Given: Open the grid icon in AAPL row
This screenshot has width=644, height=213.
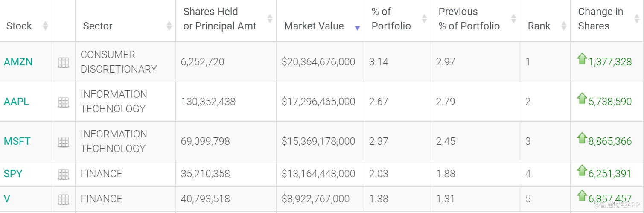Looking at the screenshot, I should 63,102.
